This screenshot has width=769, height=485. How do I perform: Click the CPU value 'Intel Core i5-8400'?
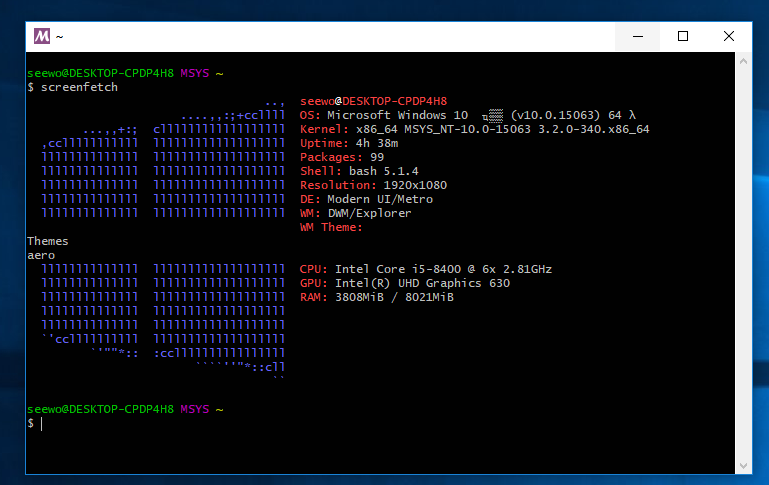pyautogui.click(x=398, y=269)
